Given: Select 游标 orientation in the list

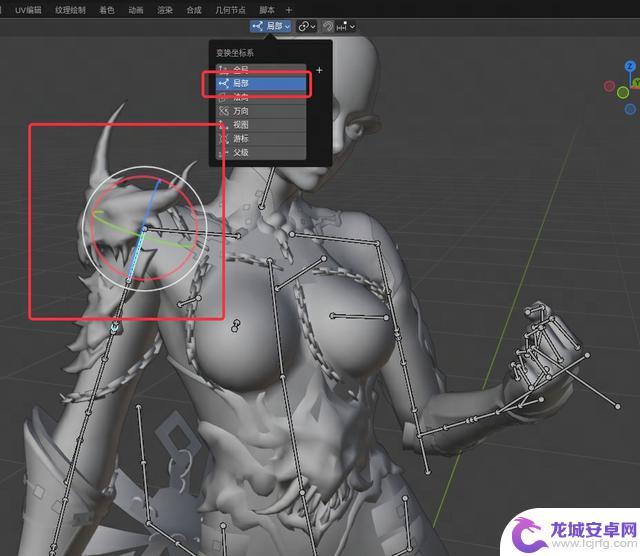Looking at the screenshot, I should (261, 138).
